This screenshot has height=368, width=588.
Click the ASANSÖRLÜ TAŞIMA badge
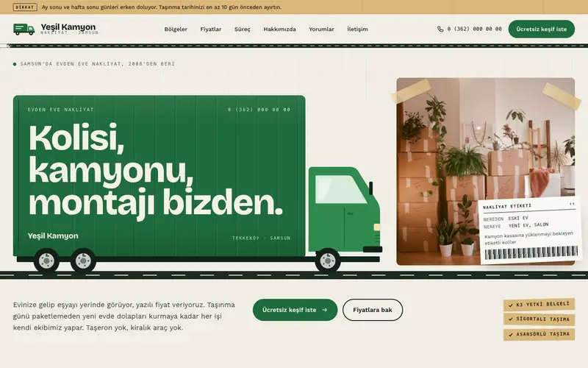click(x=539, y=334)
